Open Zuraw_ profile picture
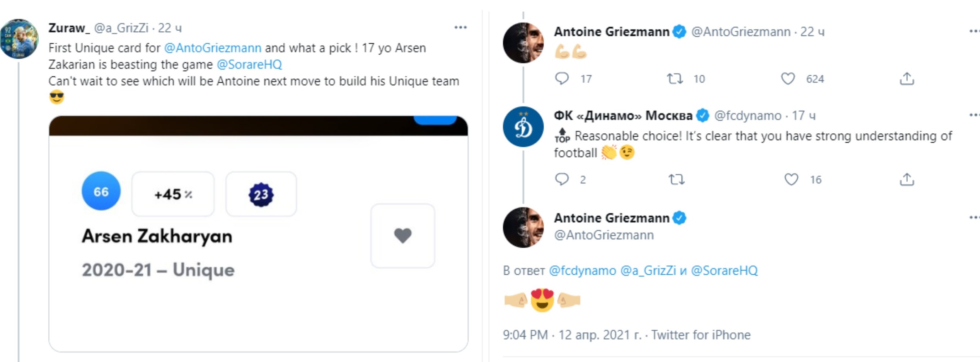The width and height of the screenshot is (980, 362). [x=19, y=39]
